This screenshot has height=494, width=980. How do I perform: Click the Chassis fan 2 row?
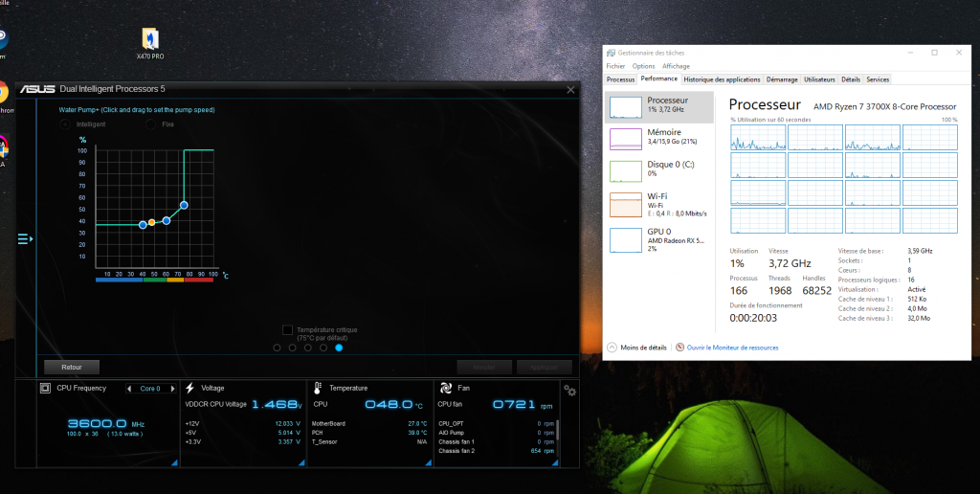pyautogui.click(x=497, y=451)
